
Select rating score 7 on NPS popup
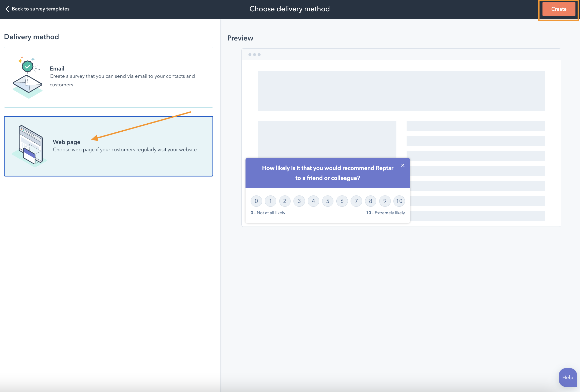click(356, 201)
